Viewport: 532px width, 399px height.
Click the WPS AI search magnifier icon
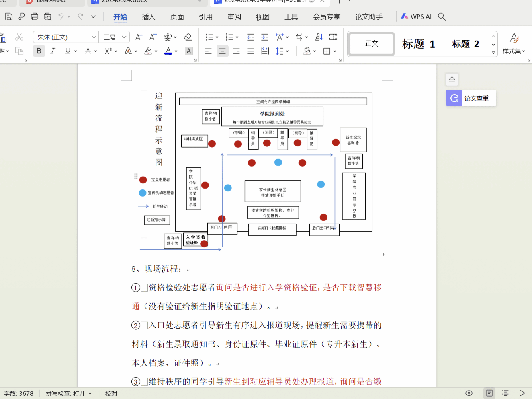(x=442, y=16)
